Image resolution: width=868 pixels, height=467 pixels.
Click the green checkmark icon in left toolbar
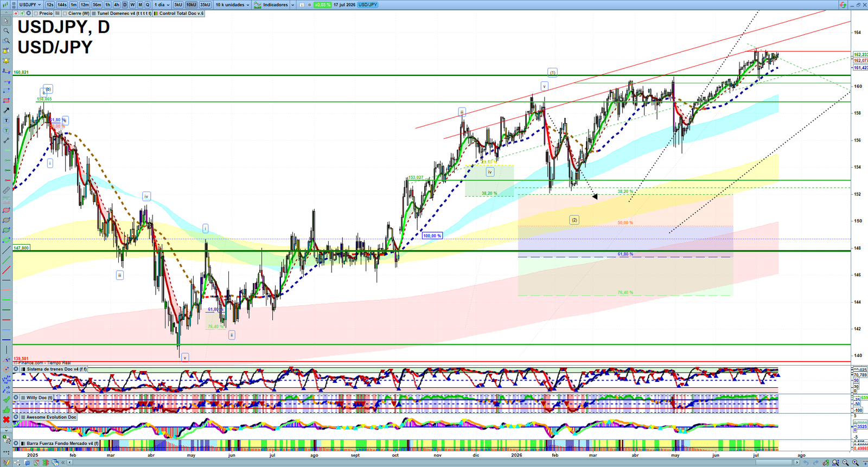[x=7, y=399]
